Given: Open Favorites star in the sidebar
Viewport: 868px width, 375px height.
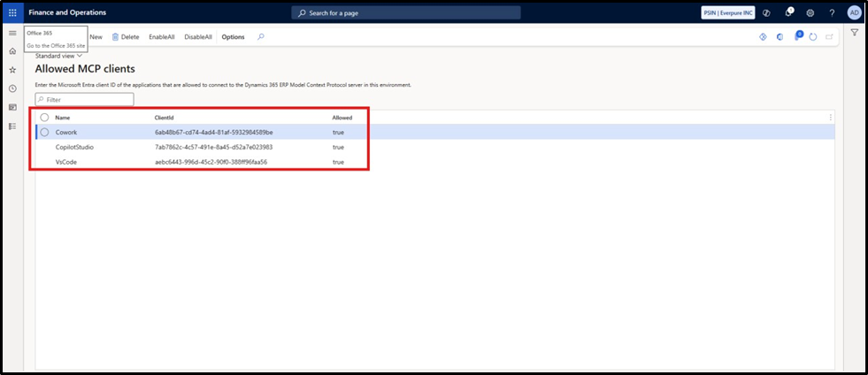Looking at the screenshot, I should (12, 70).
